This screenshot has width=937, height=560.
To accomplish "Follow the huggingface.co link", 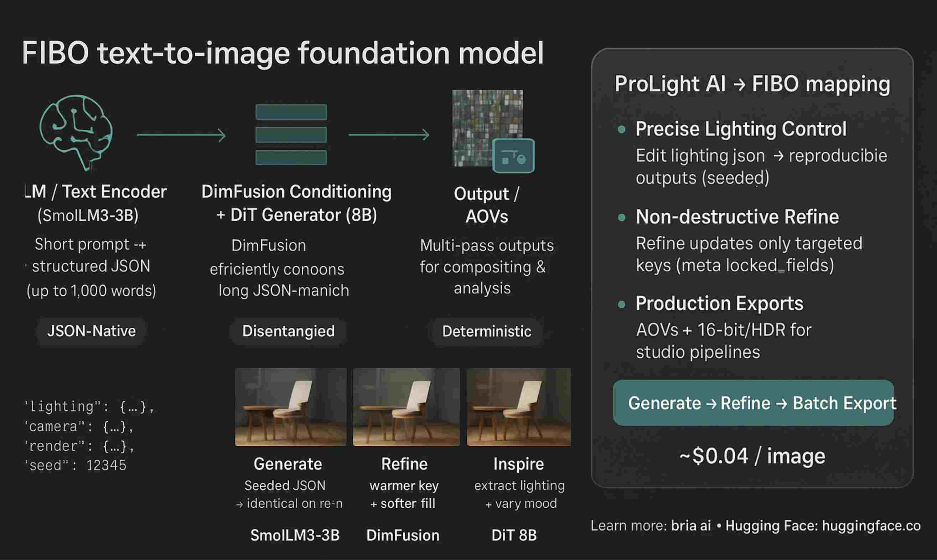I will coord(871,526).
